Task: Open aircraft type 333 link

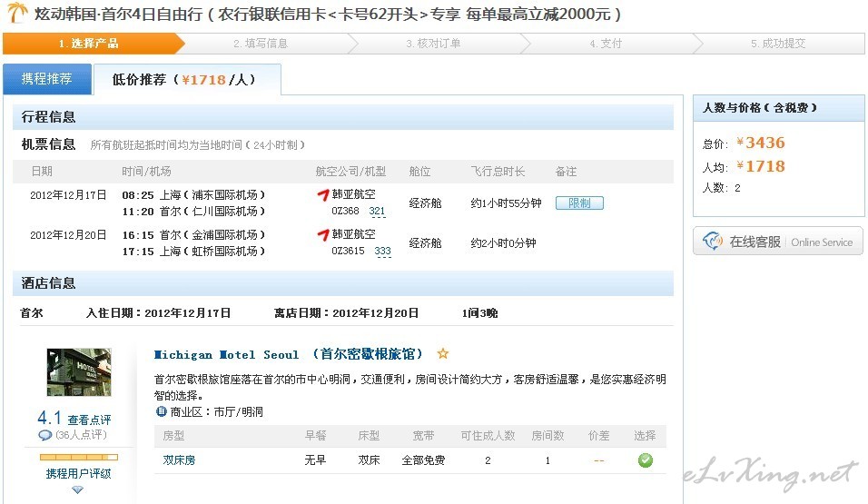Action: (x=382, y=251)
